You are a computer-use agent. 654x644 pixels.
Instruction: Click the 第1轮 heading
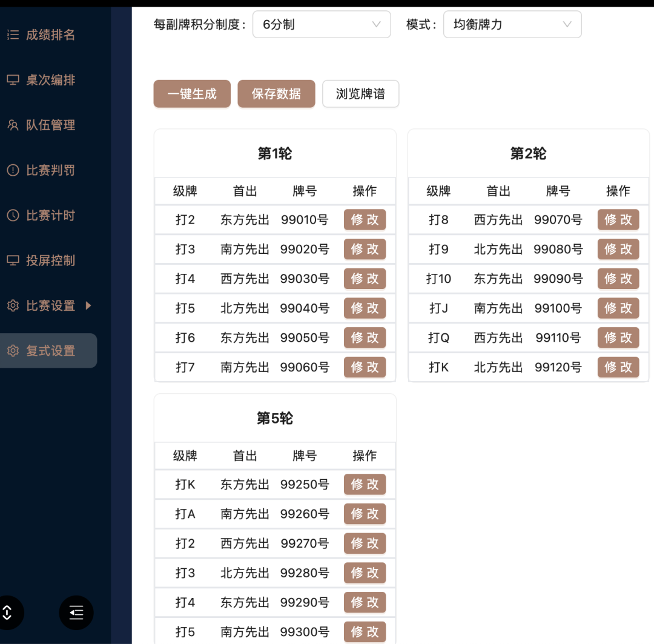pyautogui.click(x=275, y=154)
